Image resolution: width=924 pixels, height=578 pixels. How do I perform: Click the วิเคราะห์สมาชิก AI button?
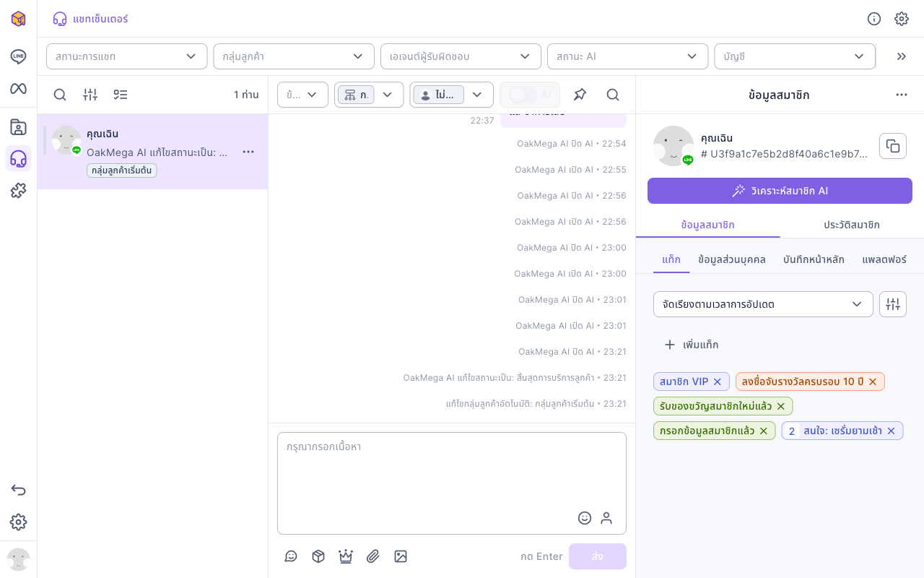click(x=780, y=191)
